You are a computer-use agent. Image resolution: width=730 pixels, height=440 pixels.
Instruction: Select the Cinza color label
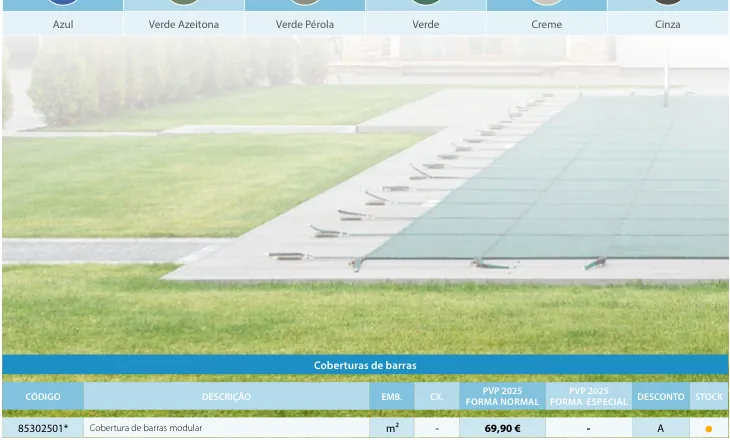(668, 24)
